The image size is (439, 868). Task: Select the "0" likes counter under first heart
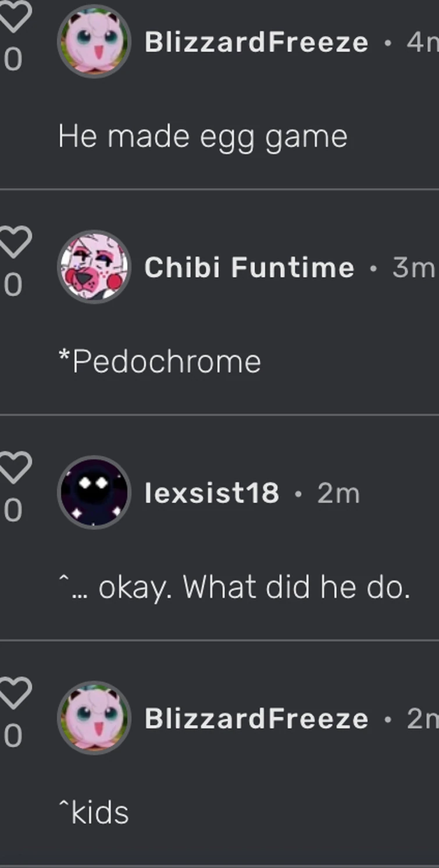click(x=12, y=59)
